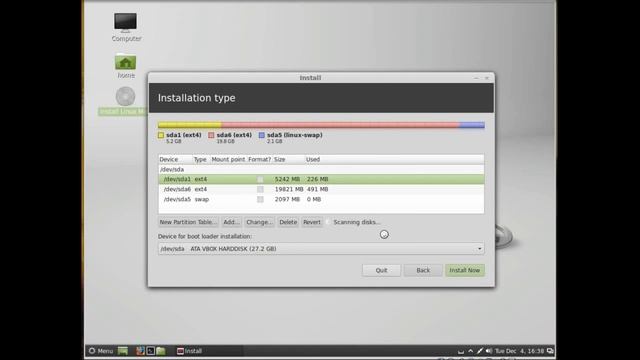Screen dimensions: 640x360
Task: Open the Home folder desktop icon
Action: tap(126, 67)
